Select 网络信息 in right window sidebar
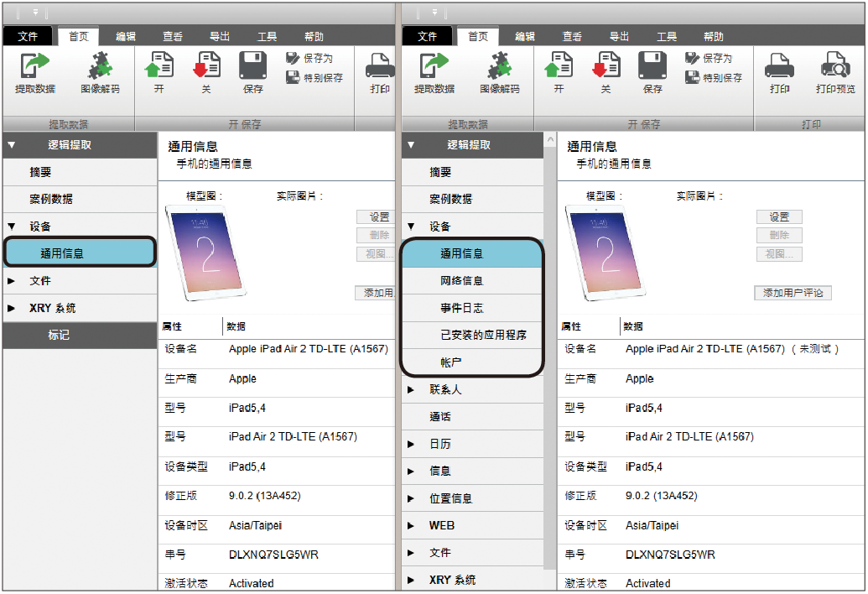The width and height of the screenshot is (868, 594). click(x=471, y=281)
